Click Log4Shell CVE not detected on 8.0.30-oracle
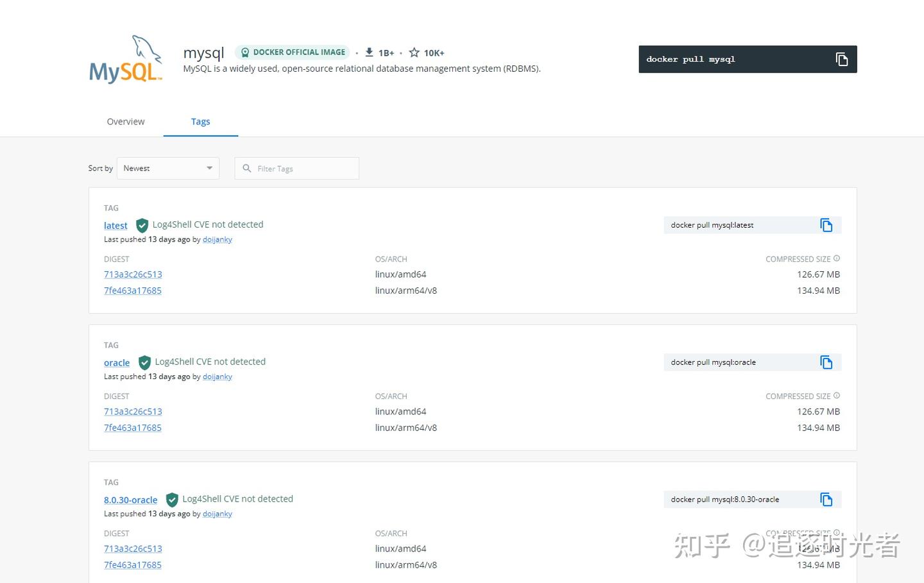The width and height of the screenshot is (924, 583). pos(237,499)
